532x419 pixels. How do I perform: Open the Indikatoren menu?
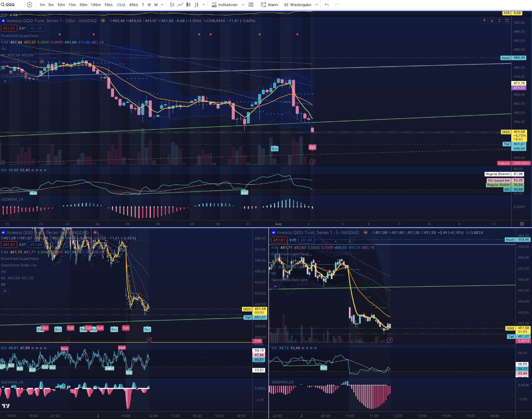pyautogui.click(x=224, y=5)
